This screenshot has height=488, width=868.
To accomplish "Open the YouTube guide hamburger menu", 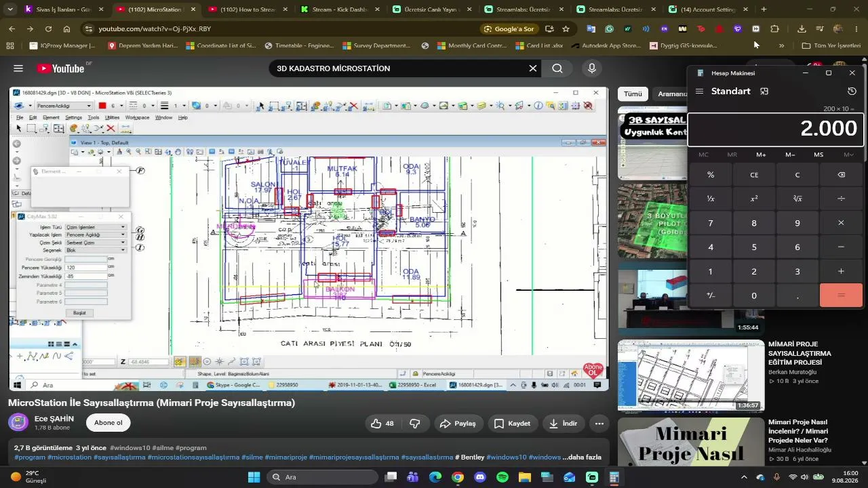I will 18,68.
